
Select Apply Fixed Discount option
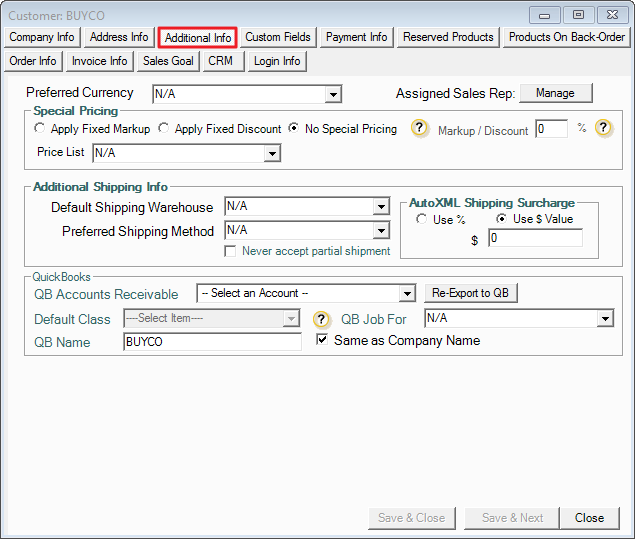[x=166, y=129]
